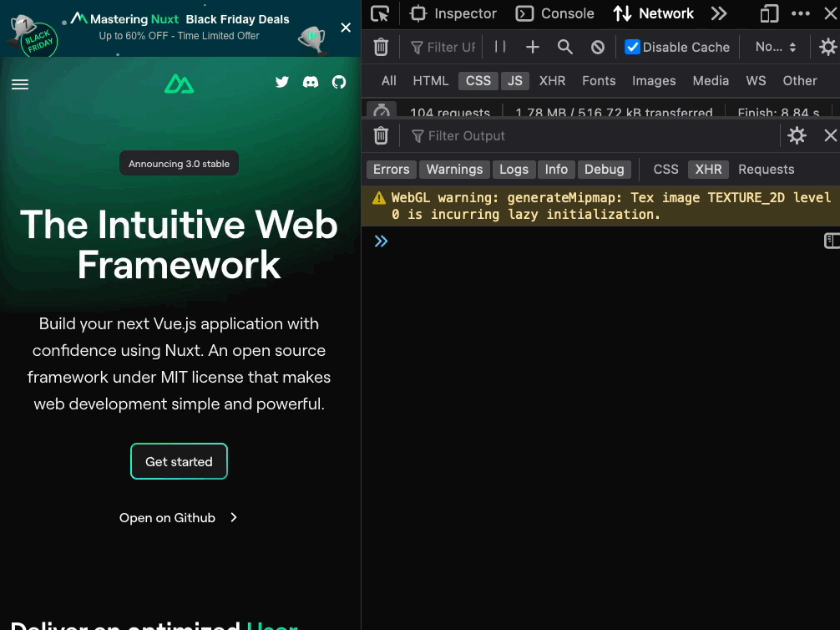Toggle the JS network filter
The width and height of the screenshot is (840, 630).
(515, 81)
